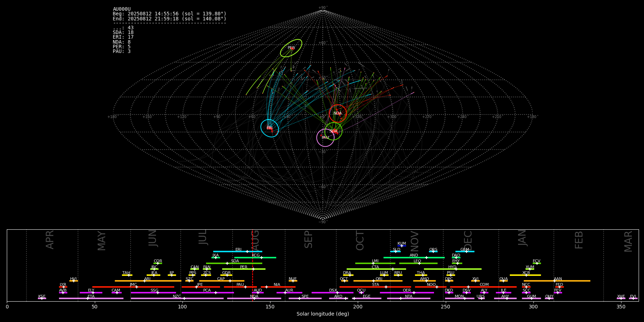Select the orange AAN shower bar

click(557, 281)
